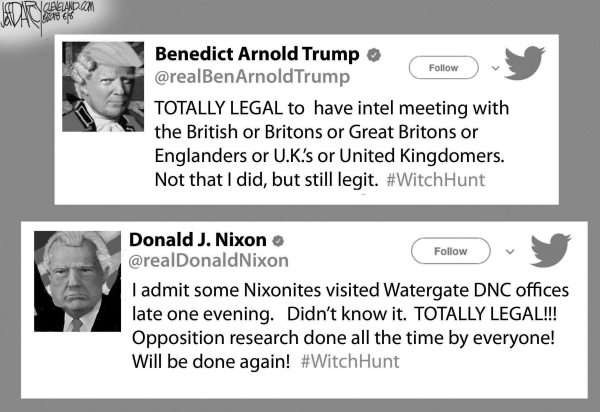
Task: Click the Twitter bird icon in bottom tweet
Action: tap(551, 250)
